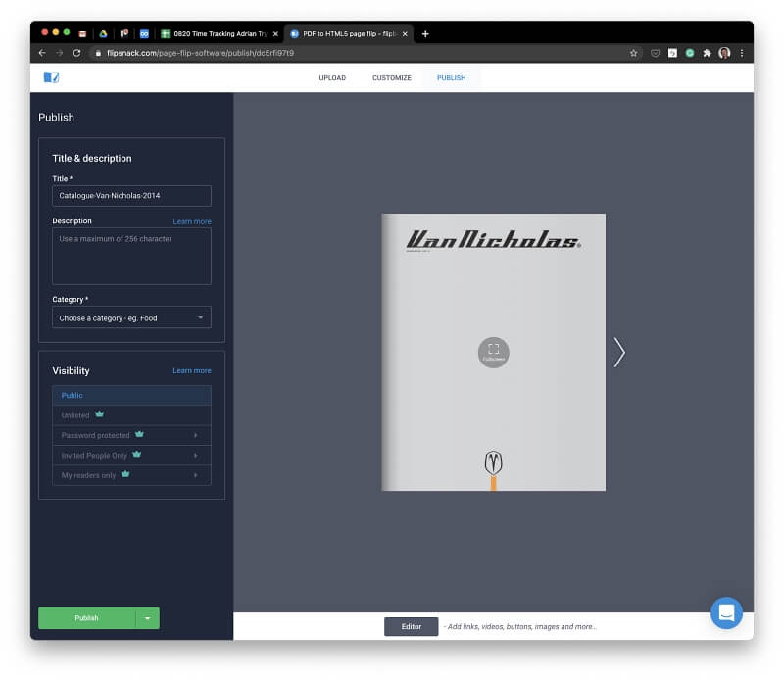This screenshot has width=784, height=680.
Task: Select My readers only visibility
Action: (131, 475)
